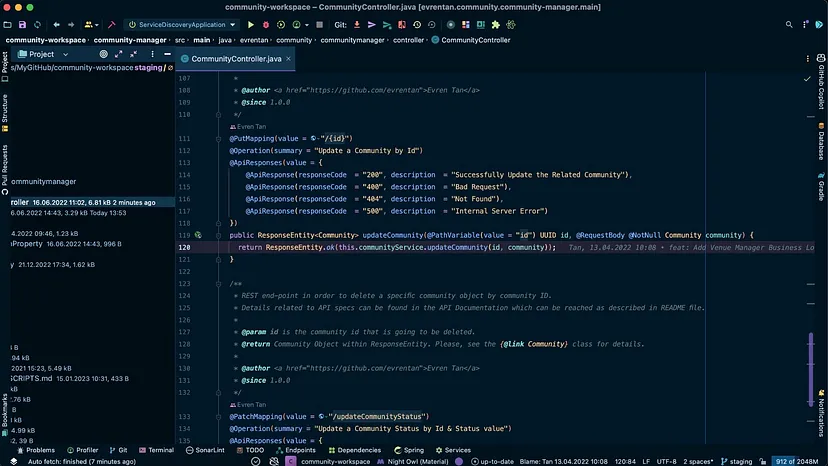
Task: Reload all from disk sync icon
Action: [37, 25]
